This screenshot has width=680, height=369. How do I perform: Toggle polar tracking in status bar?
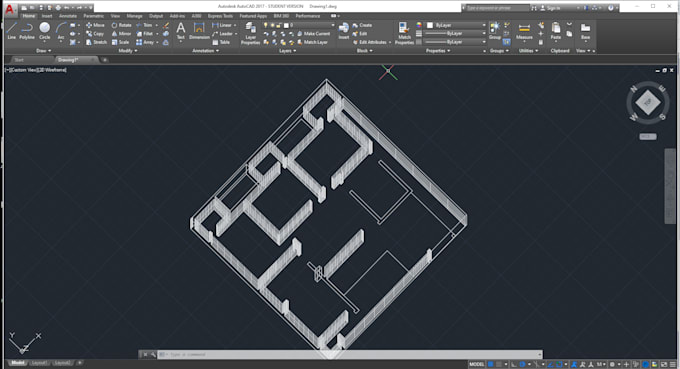click(x=523, y=364)
